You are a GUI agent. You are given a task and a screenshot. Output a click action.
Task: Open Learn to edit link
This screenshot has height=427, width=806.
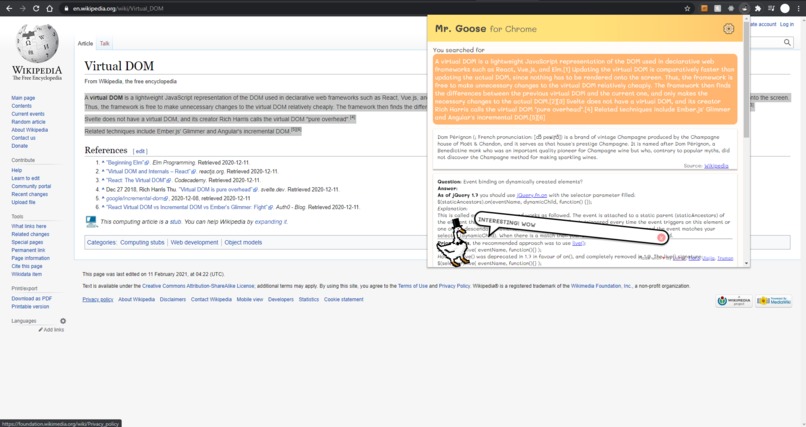click(25, 178)
